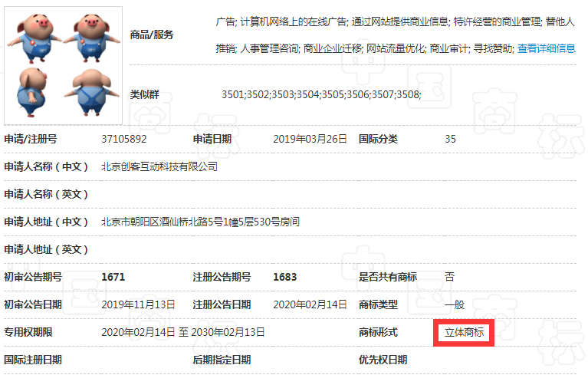
Task: Click the 初审公告日期 label
Action: click(33, 304)
